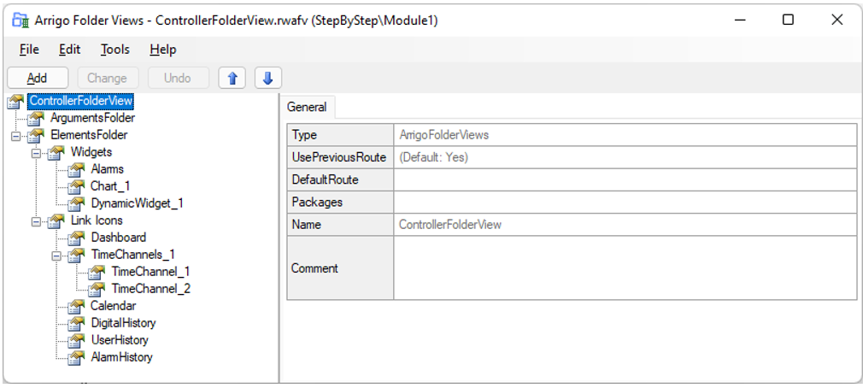Click the ElementsFolder node icon

[36, 136]
